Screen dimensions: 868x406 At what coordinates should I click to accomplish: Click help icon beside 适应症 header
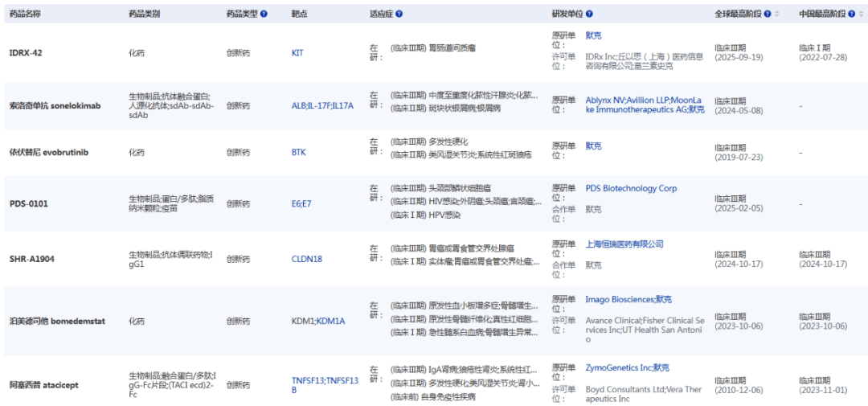tap(399, 14)
